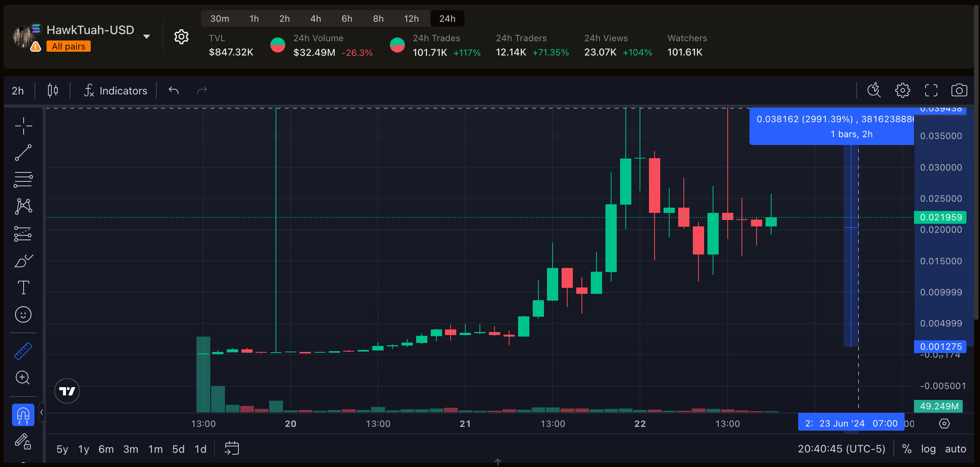Select the trend line drawing tool
980x467 pixels.
23,153
